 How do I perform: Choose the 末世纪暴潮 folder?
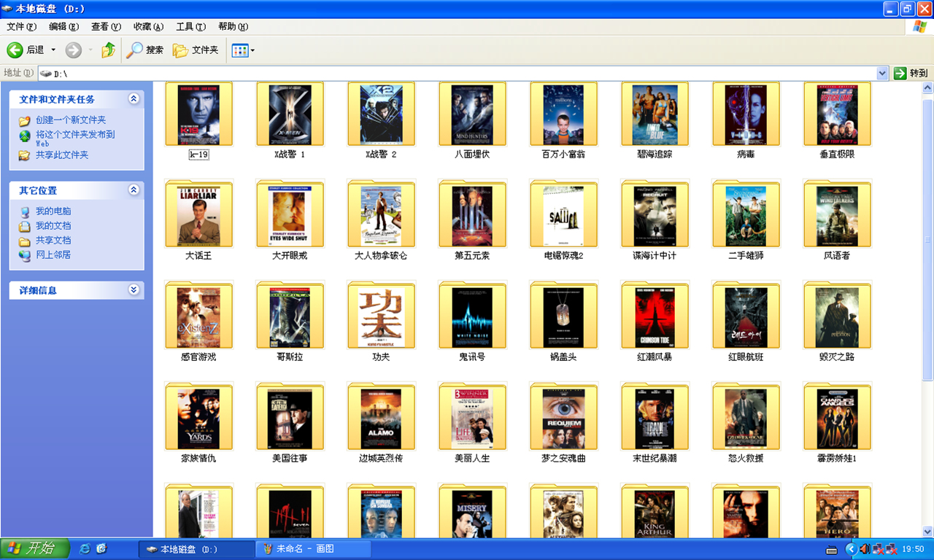click(655, 419)
